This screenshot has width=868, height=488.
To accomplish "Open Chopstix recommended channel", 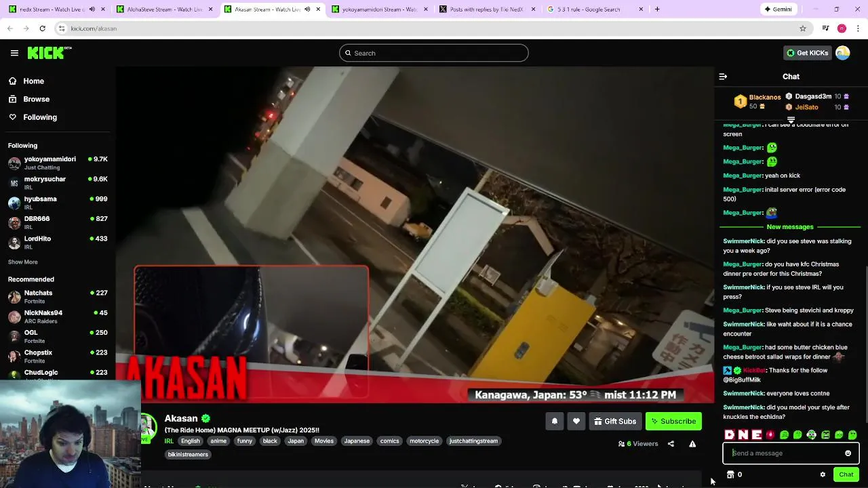I will 58,357.
